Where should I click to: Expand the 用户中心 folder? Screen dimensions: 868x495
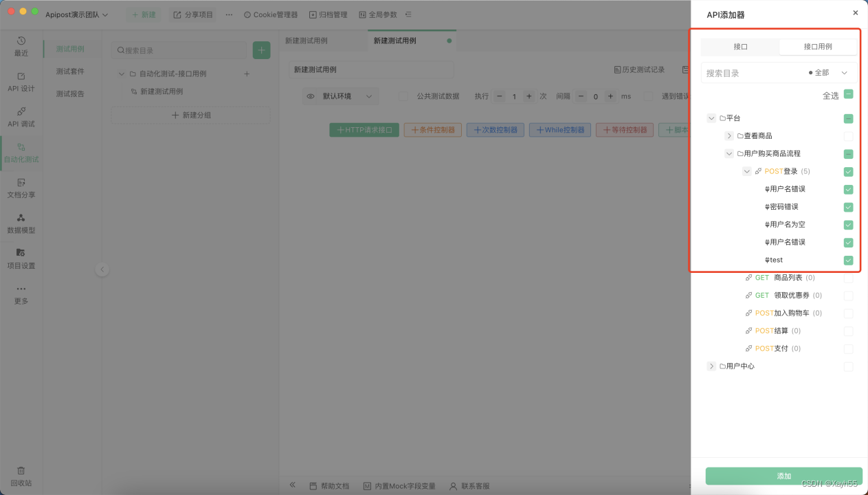click(711, 366)
